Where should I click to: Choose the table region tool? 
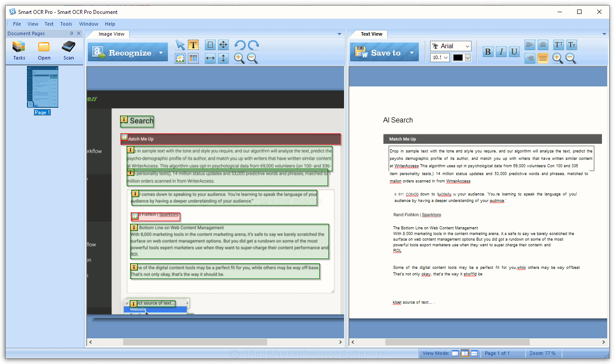pos(194,58)
